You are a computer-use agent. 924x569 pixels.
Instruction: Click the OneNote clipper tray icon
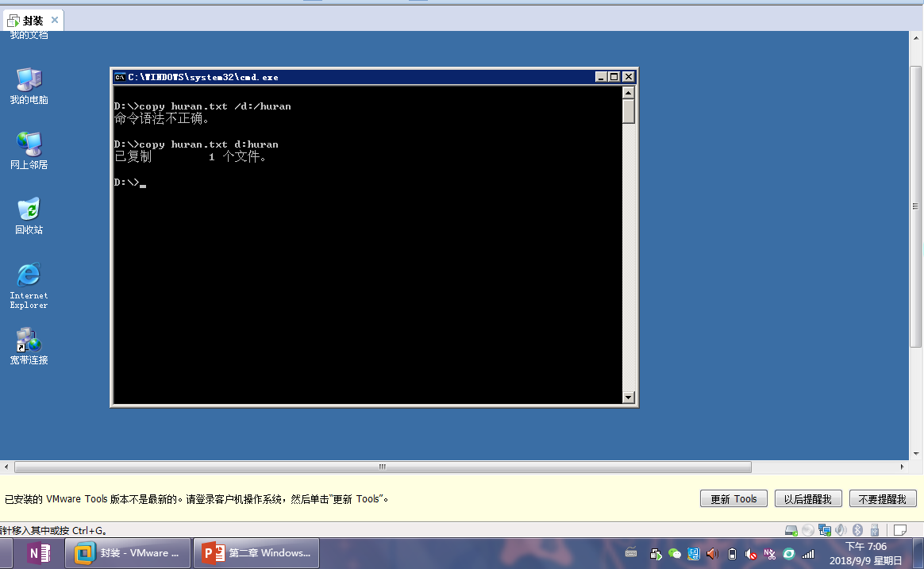pyautogui.click(x=770, y=554)
